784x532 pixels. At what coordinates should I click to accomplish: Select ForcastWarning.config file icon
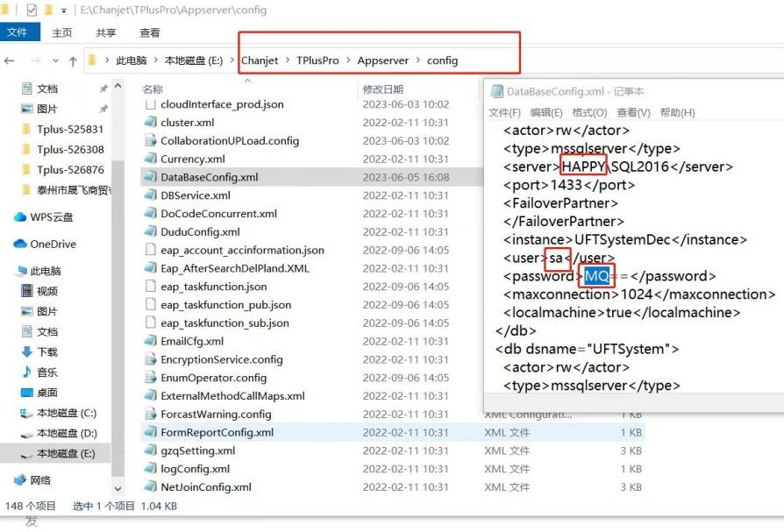pyautogui.click(x=150, y=414)
